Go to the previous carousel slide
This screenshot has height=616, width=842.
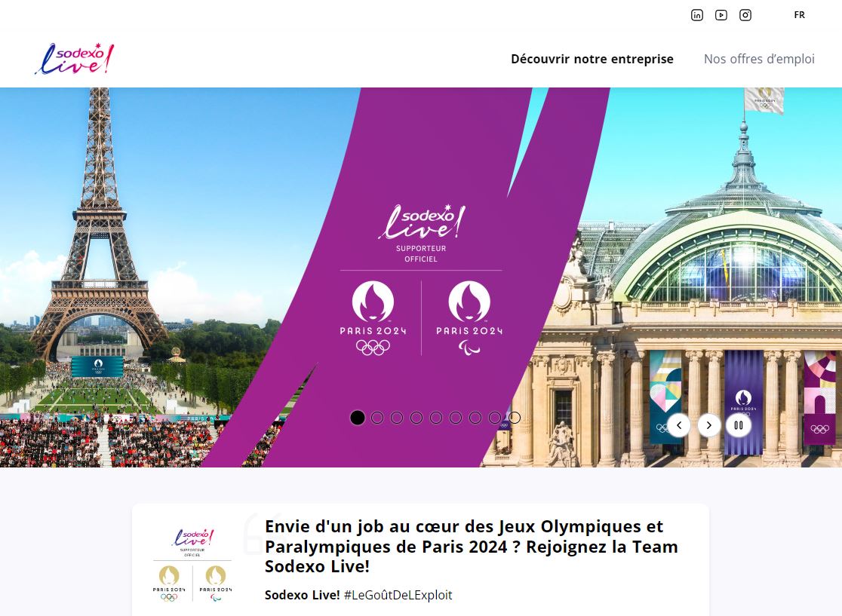679,425
